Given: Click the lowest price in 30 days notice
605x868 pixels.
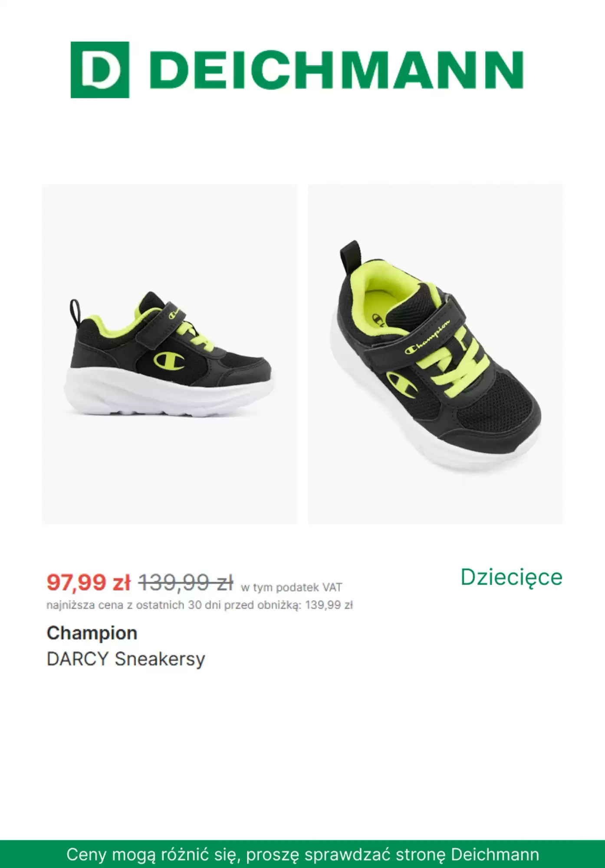Looking at the screenshot, I should tap(200, 605).
